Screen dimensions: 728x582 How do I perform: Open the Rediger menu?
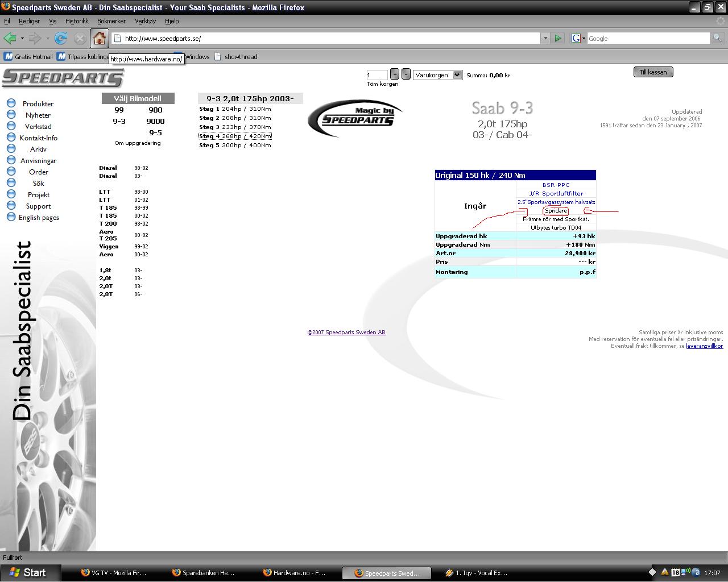click(29, 21)
